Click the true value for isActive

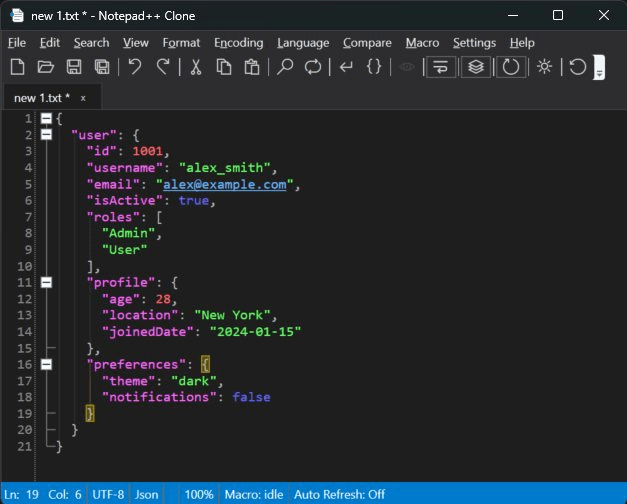[194, 200]
